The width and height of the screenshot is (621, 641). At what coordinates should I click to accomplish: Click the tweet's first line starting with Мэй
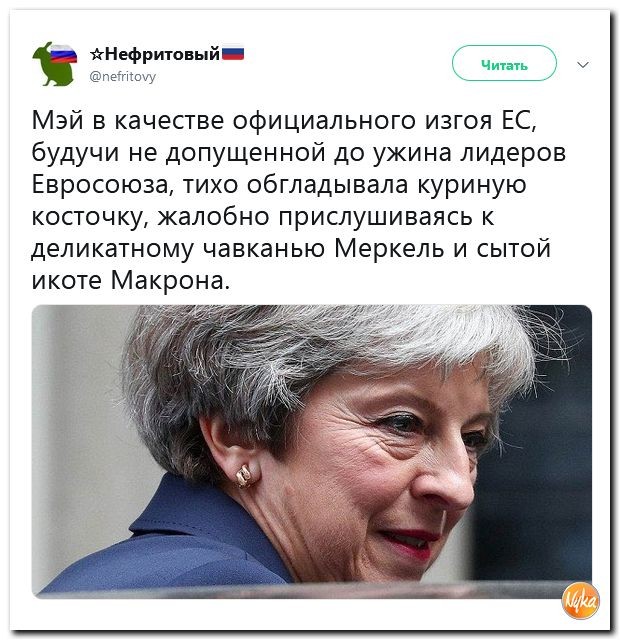284,121
